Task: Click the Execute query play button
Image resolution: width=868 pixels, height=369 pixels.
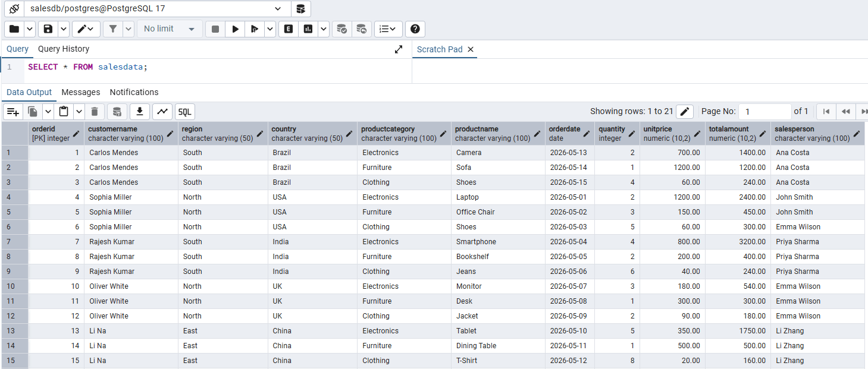Action: (x=236, y=29)
